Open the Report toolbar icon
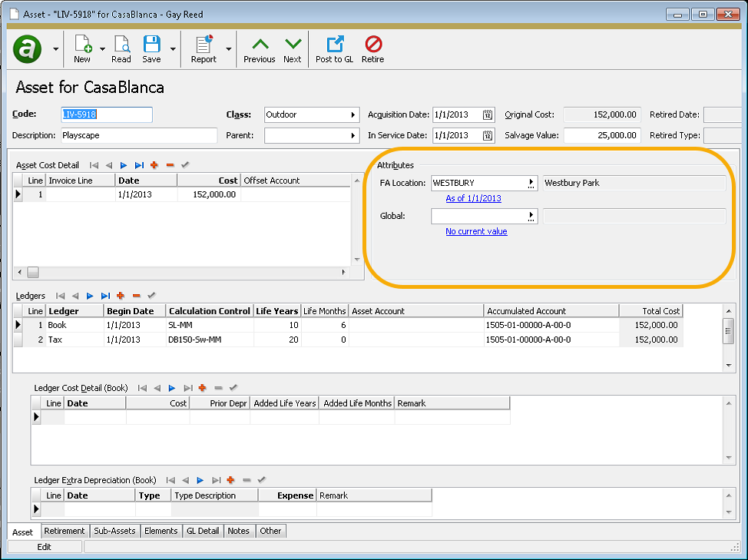748x560 pixels. click(204, 46)
